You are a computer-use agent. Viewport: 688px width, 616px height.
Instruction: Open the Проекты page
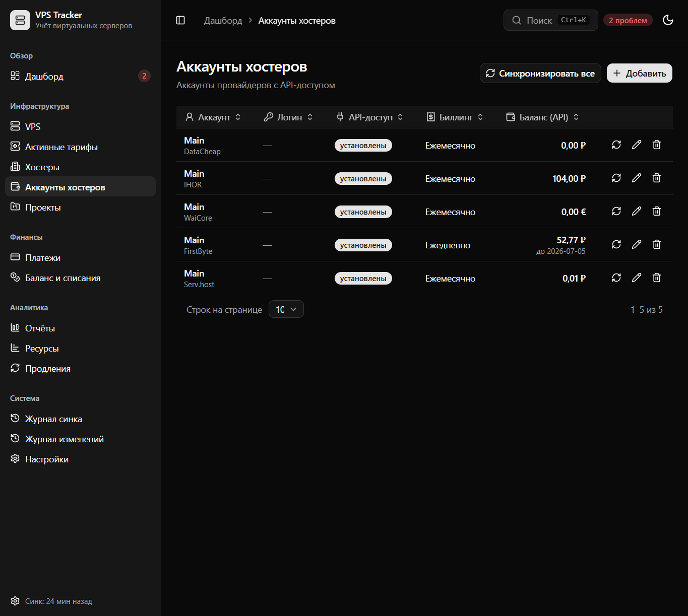80,207
